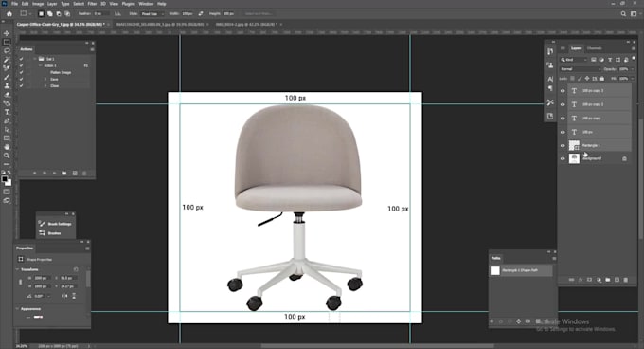Open the Character panel icon

click(x=550, y=79)
